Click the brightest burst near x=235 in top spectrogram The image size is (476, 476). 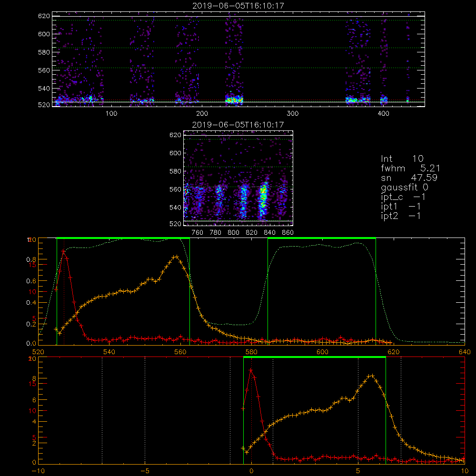[x=234, y=99]
